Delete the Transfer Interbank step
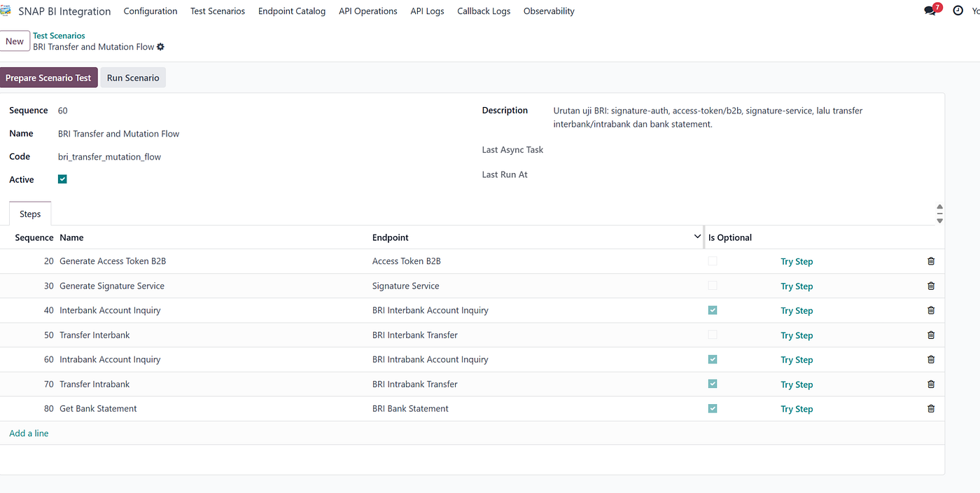Screen dimensions: 980x493 point(931,335)
